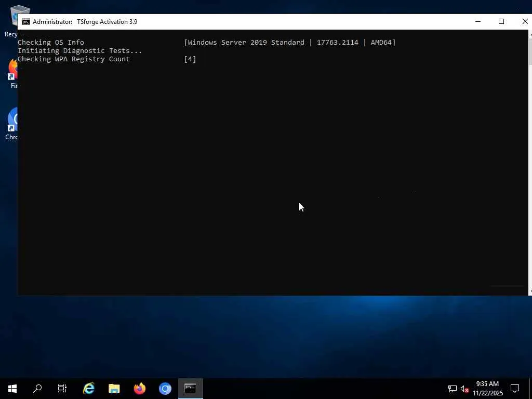Open taskbar search magnifier
The height and width of the screenshot is (399, 532).
click(37, 389)
